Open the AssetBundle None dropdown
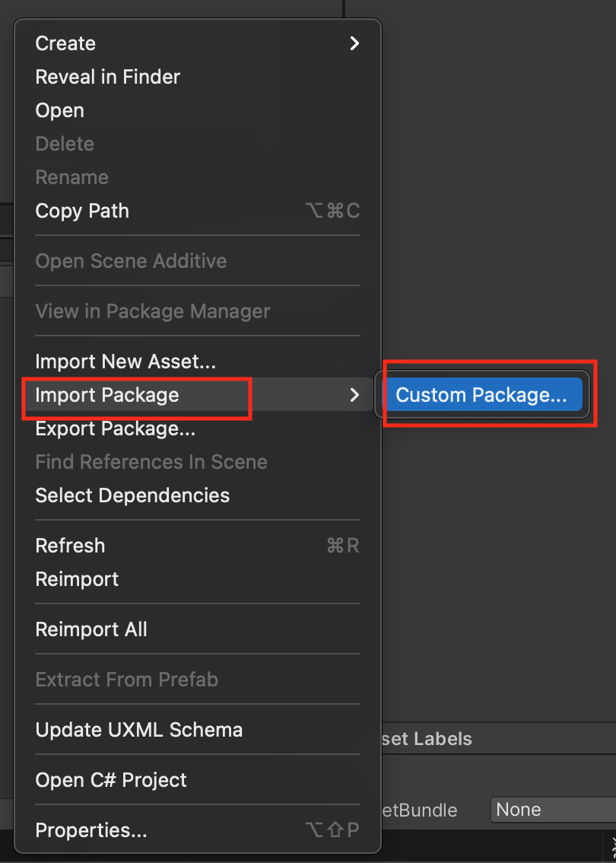616x863 pixels. pos(551,810)
